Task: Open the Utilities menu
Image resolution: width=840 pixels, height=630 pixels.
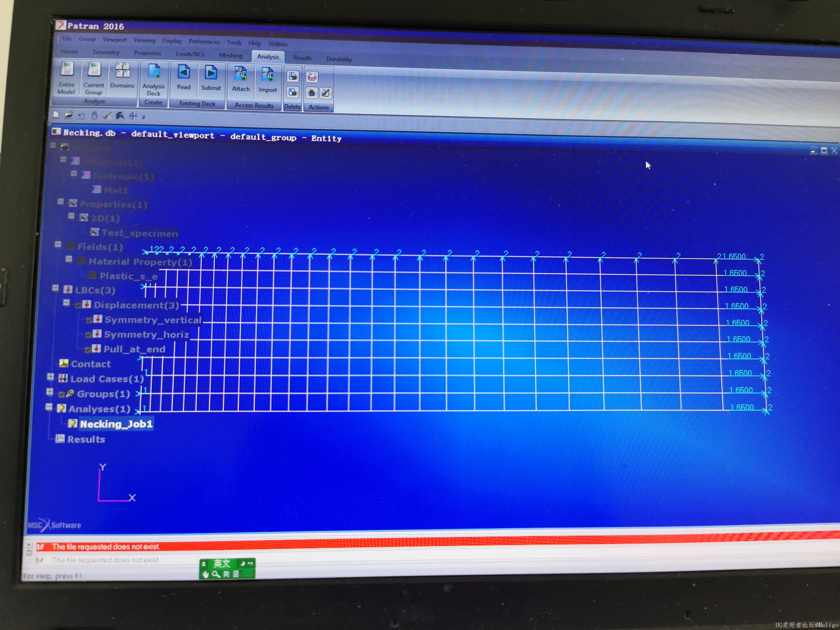Action: coord(278,44)
